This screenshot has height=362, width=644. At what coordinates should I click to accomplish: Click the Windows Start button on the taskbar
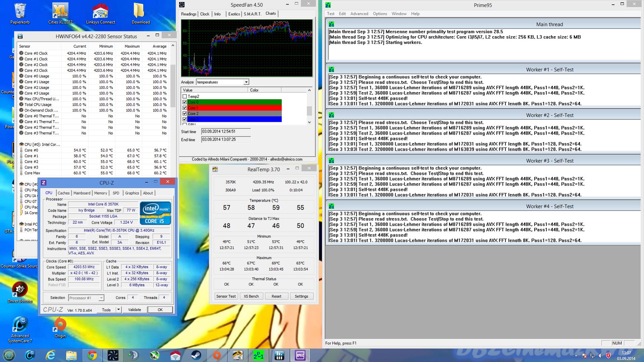coord(9,355)
